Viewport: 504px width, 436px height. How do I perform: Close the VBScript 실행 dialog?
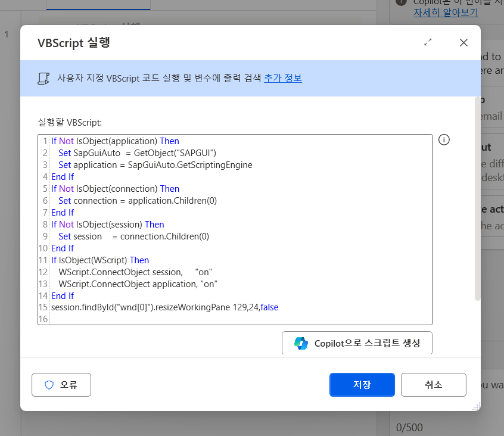point(463,42)
